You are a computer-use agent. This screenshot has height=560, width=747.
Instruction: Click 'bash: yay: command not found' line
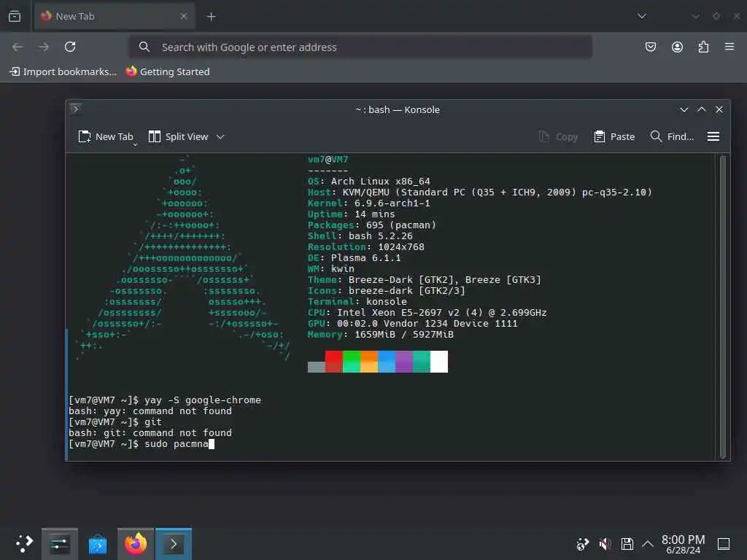click(150, 411)
